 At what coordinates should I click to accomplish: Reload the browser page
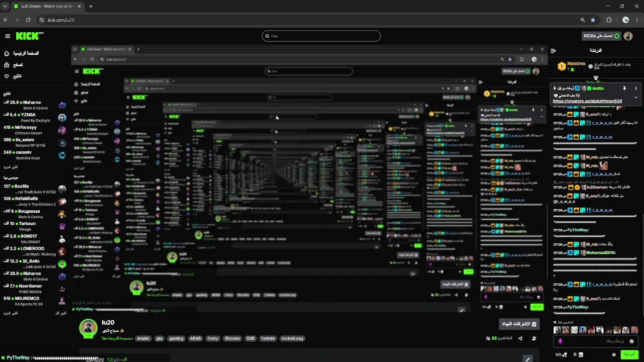click(28, 20)
